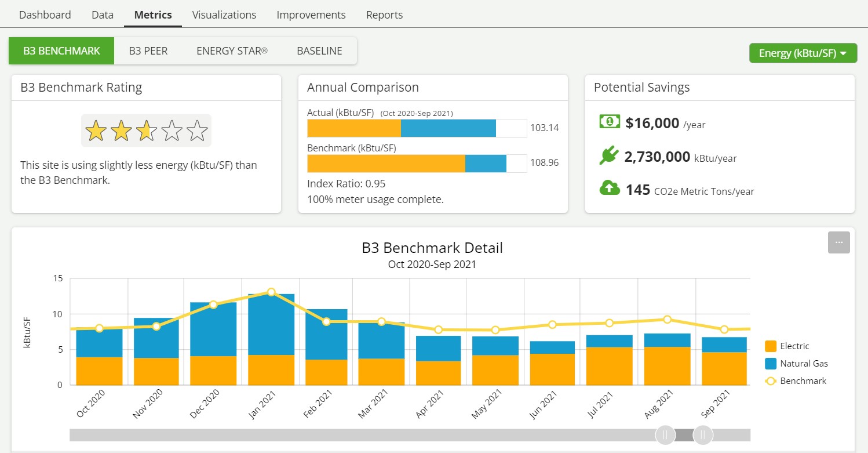The width and height of the screenshot is (868, 453).
Task: Select the BASELINE comparison
Action: click(319, 50)
